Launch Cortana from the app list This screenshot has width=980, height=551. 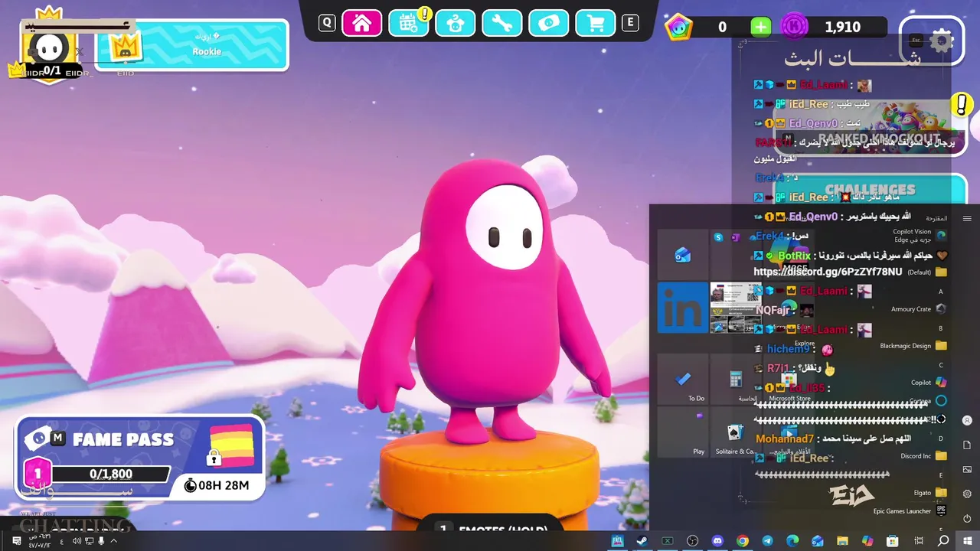coord(928,401)
